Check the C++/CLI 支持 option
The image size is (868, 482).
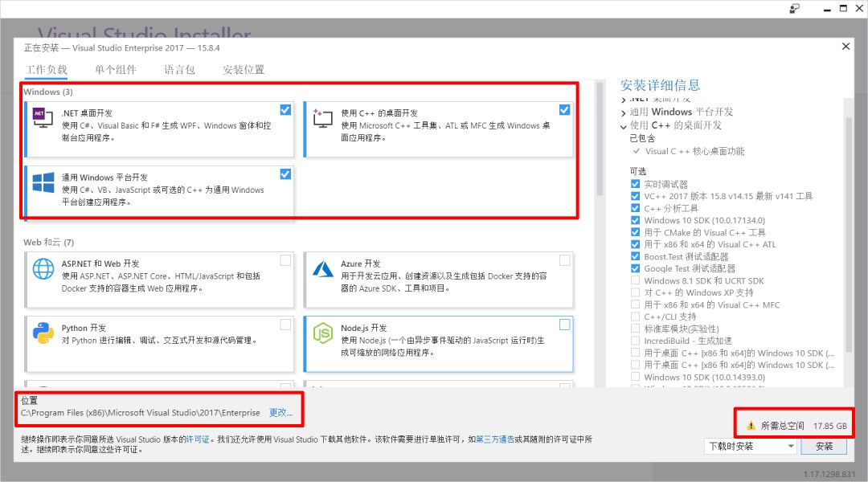(635, 317)
